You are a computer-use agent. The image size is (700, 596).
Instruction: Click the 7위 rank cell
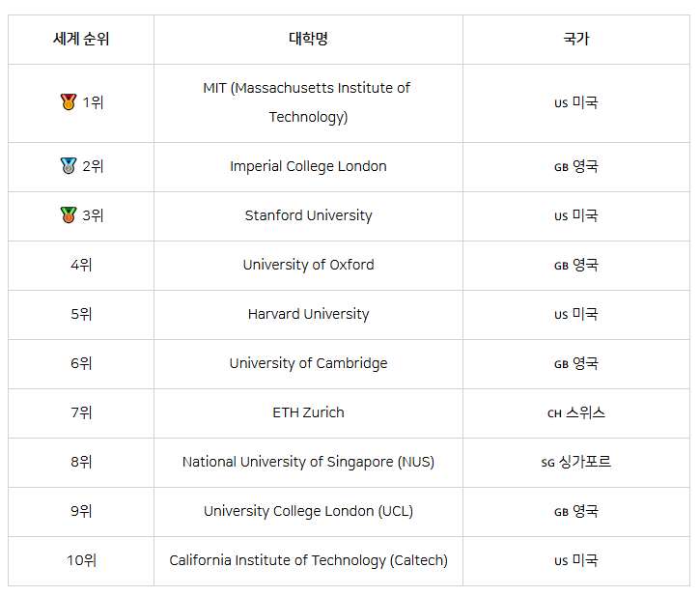tap(81, 413)
